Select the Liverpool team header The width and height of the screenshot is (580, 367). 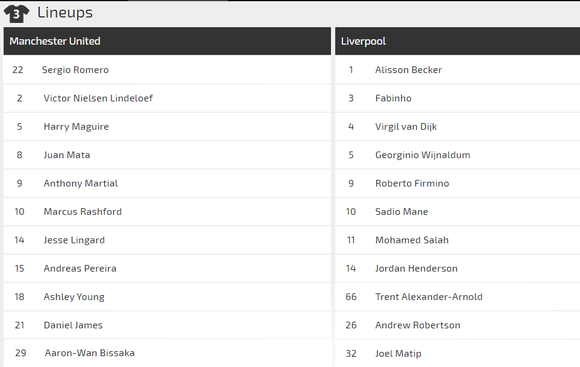pos(458,41)
